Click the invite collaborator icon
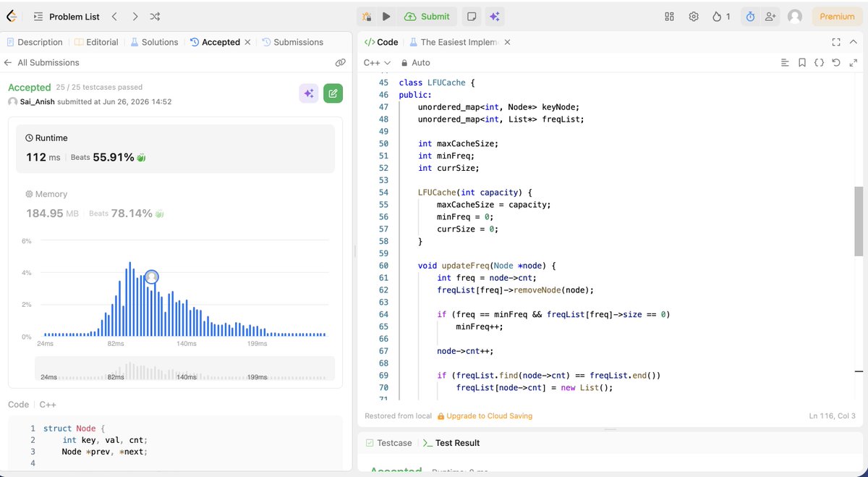This screenshot has height=477, width=868. click(x=770, y=16)
